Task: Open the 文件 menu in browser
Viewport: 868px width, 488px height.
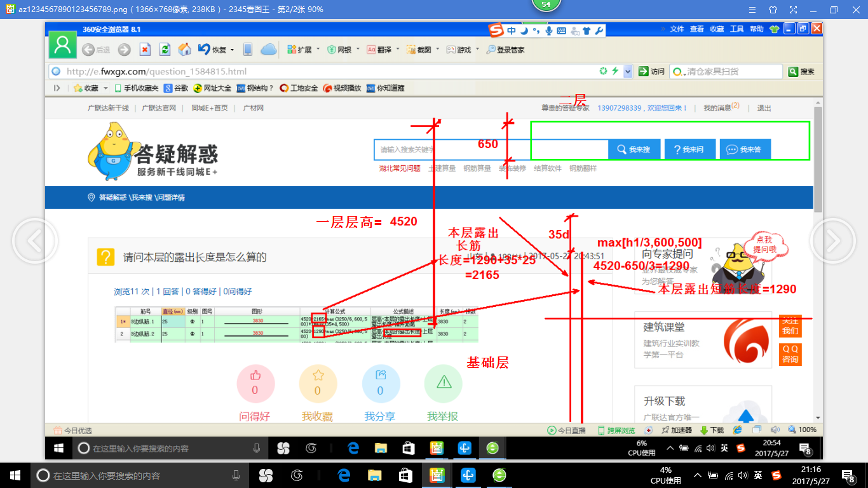Action: point(677,29)
